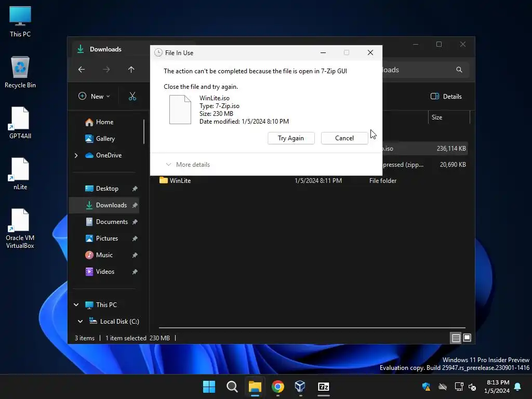532x399 pixels.
Task: Click the network tray icon
Action: pyautogui.click(x=459, y=387)
